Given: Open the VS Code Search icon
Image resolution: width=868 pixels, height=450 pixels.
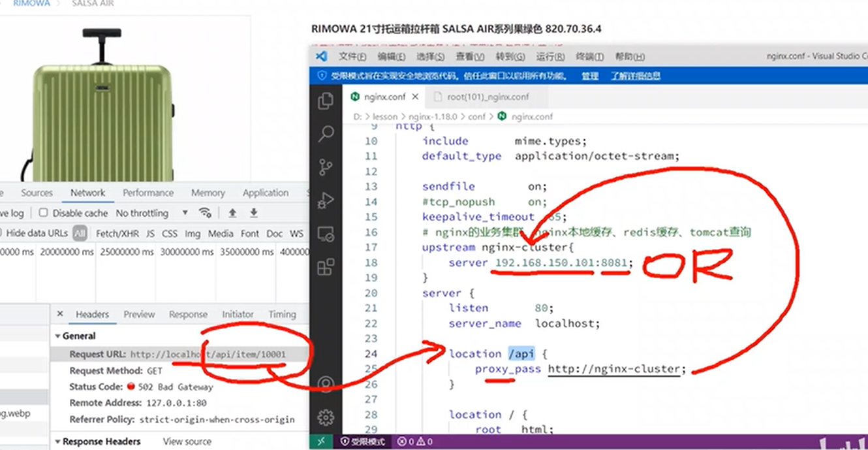Looking at the screenshot, I should 326,135.
